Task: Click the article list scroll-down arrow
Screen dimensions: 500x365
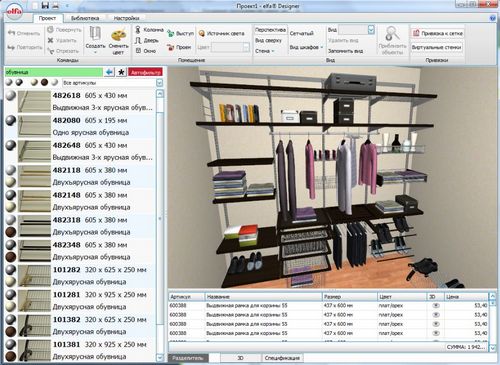Action: [x=160, y=358]
